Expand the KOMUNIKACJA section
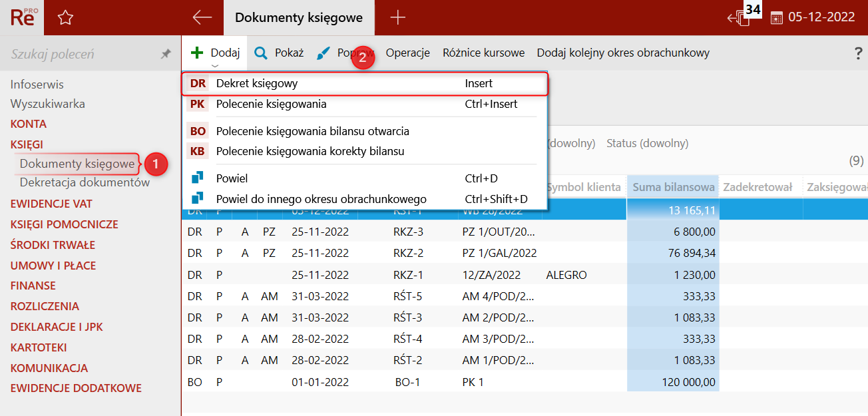Viewport: 868px width, 416px height. [x=49, y=368]
